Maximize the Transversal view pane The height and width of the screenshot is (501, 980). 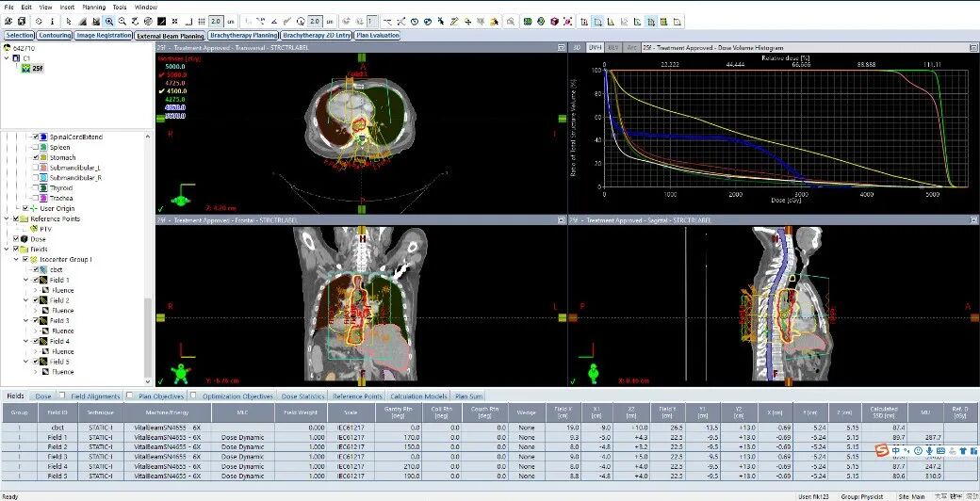click(x=561, y=47)
